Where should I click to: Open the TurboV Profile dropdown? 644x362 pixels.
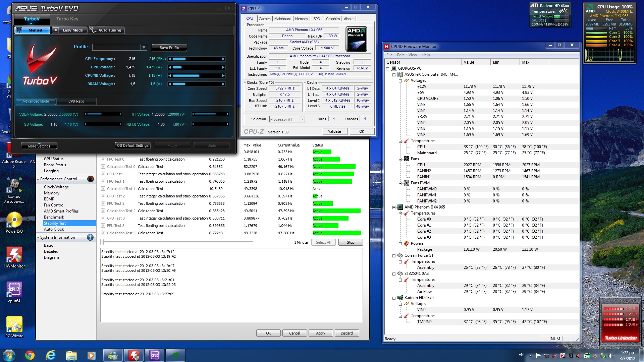tap(144, 47)
